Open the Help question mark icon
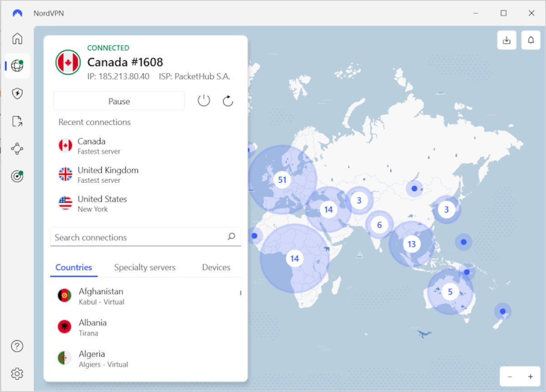Viewport: 546px width, 392px height. pyautogui.click(x=17, y=346)
